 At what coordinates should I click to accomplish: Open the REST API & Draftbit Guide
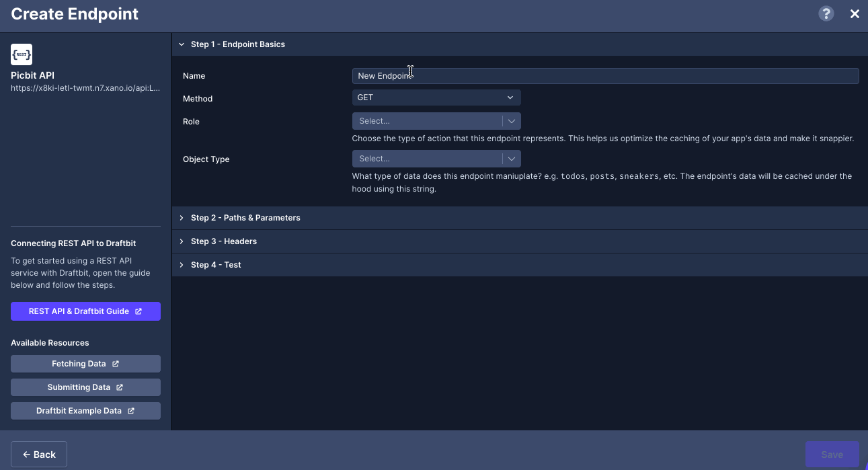[x=85, y=311]
